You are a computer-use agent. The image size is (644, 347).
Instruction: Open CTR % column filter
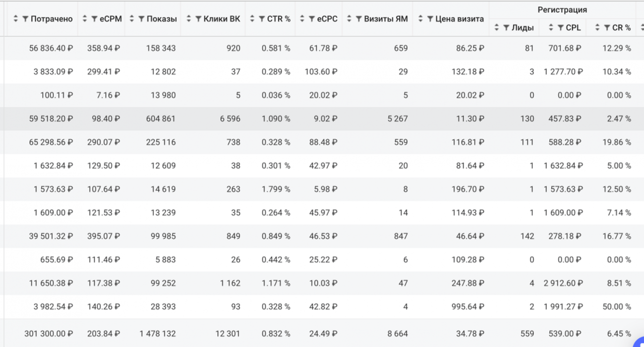[x=262, y=19]
